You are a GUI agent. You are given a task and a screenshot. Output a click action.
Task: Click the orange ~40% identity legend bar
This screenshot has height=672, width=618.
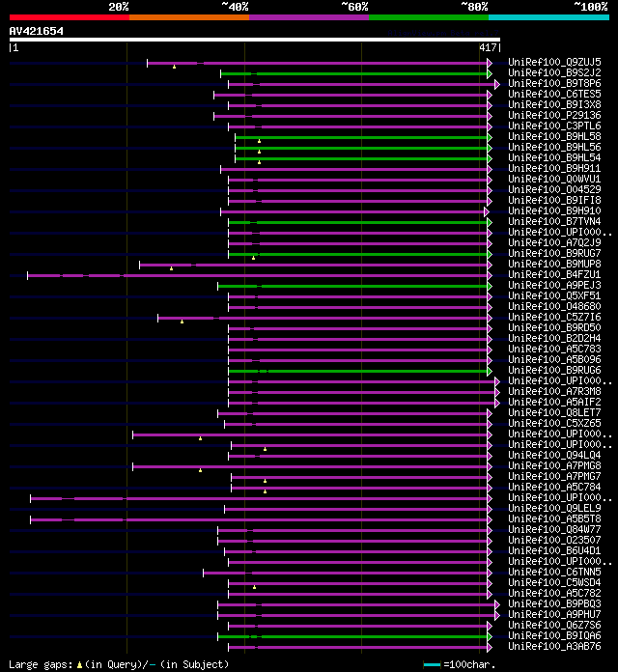[x=189, y=17]
